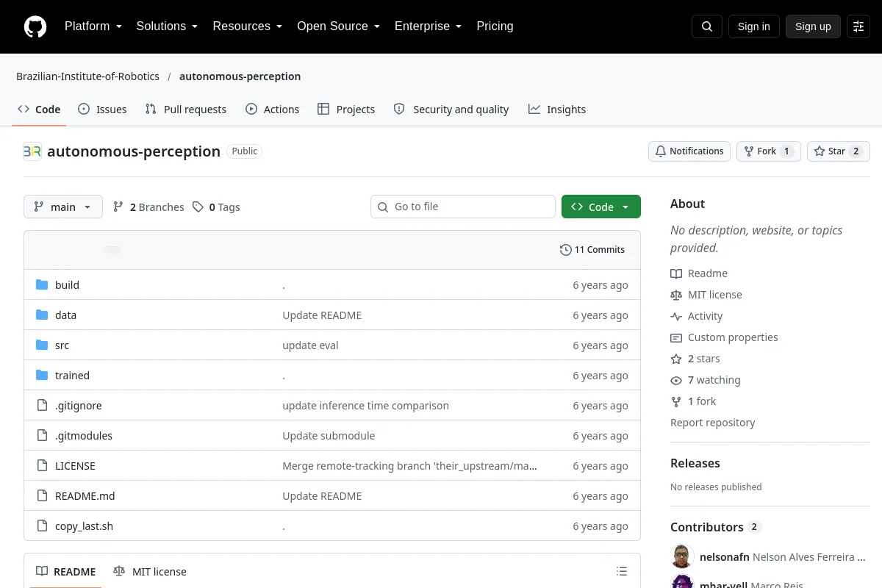
Task: Open the Brazilian-Institute-of-Robotics organization link
Action: 87,76
